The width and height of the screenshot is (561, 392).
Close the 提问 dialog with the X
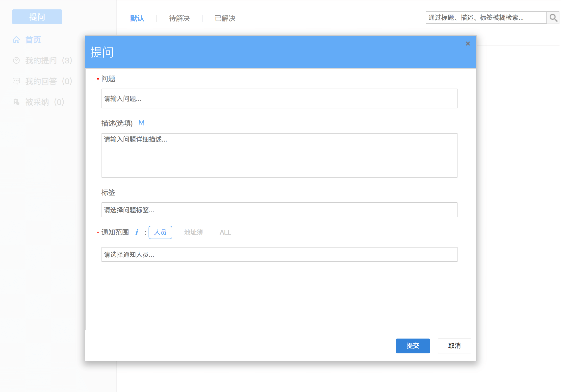pos(468,44)
